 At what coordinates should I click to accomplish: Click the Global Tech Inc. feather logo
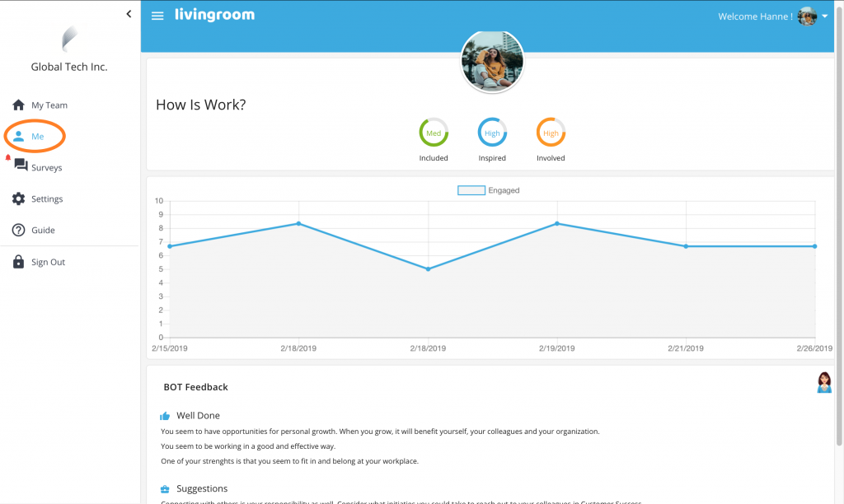(70, 39)
